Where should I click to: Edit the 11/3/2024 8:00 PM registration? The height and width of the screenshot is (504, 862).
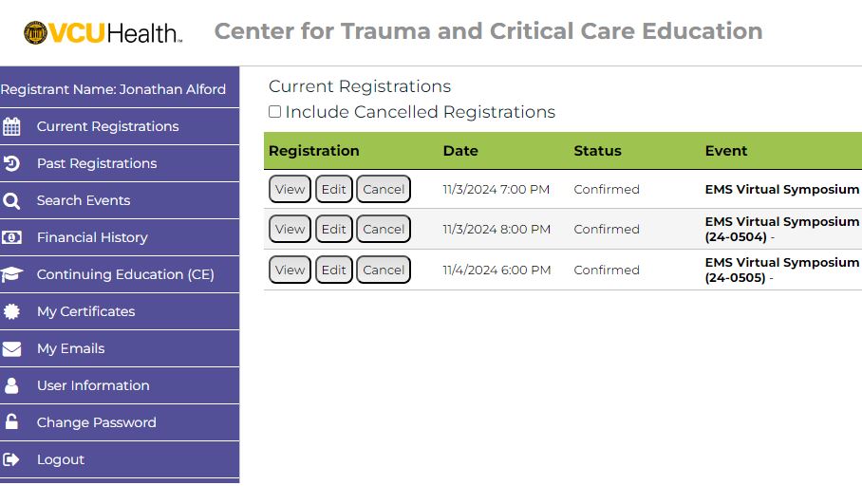[333, 229]
